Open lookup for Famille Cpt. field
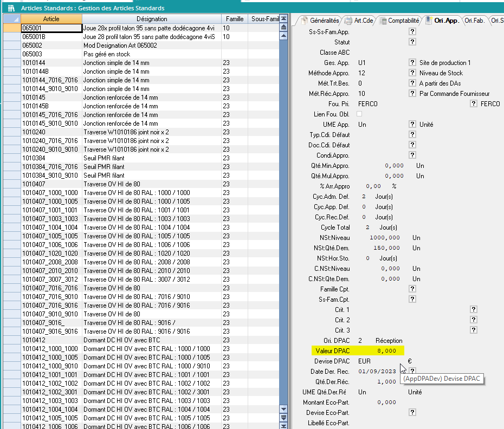 [x=412, y=289]
